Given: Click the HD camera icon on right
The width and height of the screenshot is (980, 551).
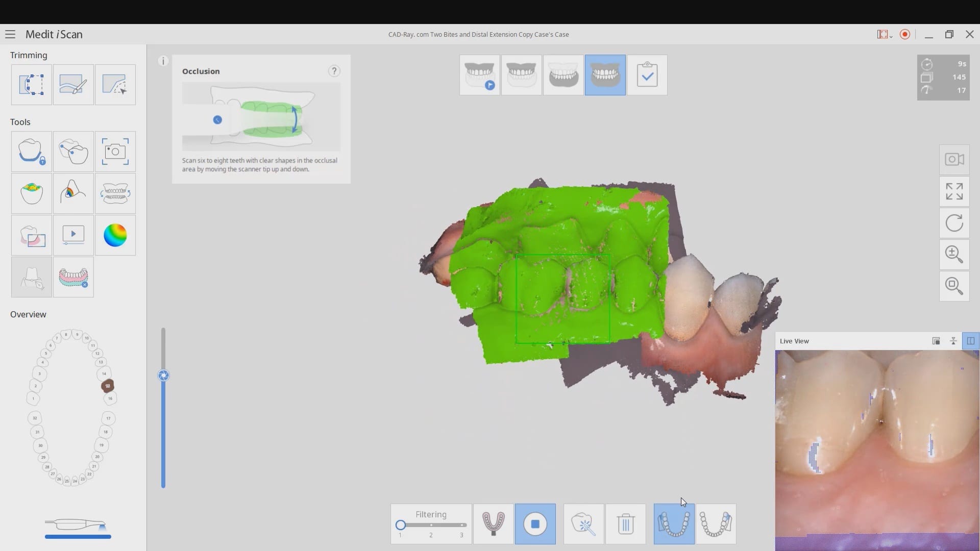Looking at the screenshot, I should pyautogui.click(x=954, y=160).
